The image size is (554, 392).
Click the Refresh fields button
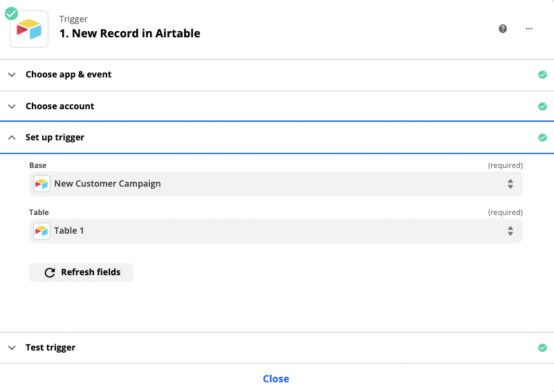coord(81,272)
